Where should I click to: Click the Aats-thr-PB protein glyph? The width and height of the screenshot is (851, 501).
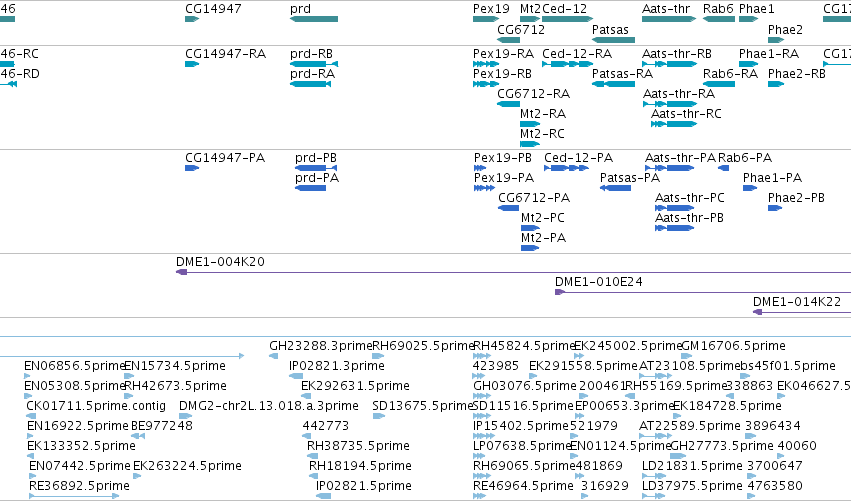point(675,228)
